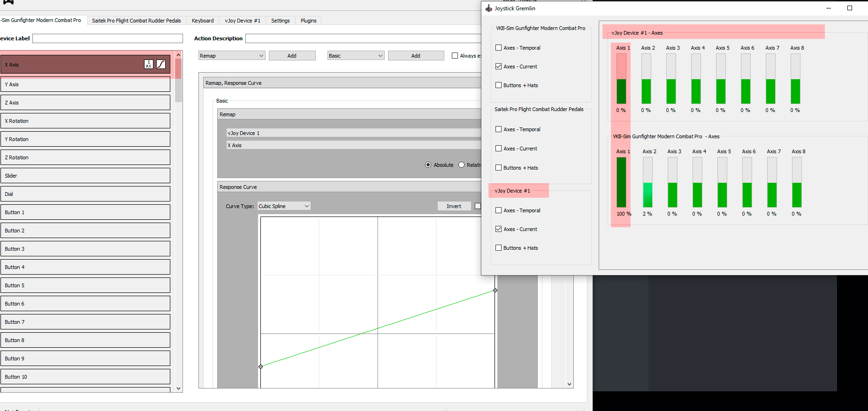
Task: Click the response curve icon on X Axis row
Action: pos(161,64)
